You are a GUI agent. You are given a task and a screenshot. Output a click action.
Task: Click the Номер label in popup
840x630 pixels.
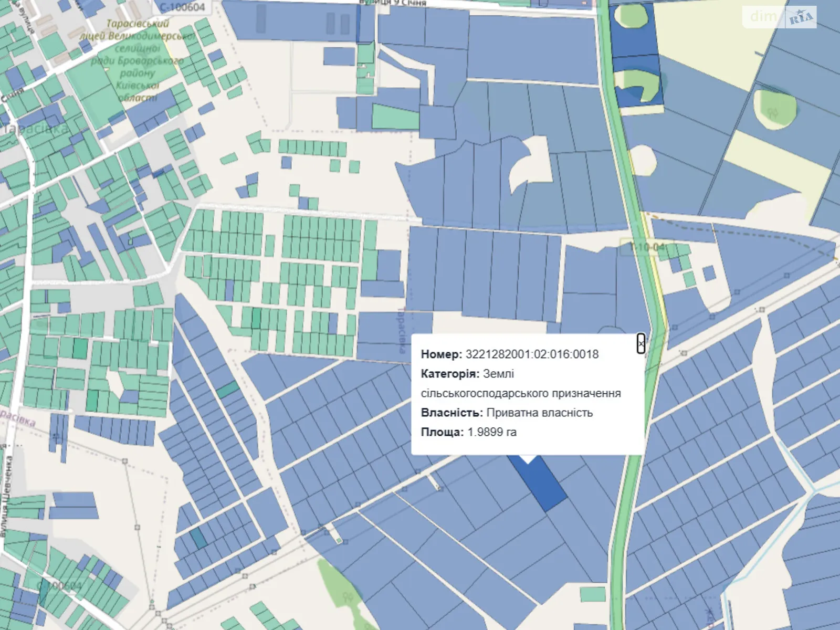point(441,354)
